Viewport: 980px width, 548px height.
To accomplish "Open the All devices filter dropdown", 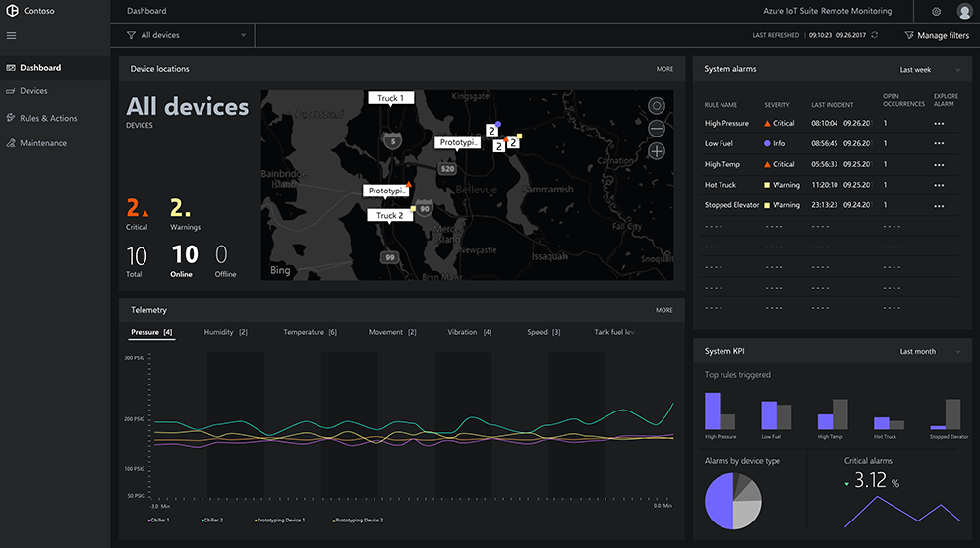I will click(183, 35).
